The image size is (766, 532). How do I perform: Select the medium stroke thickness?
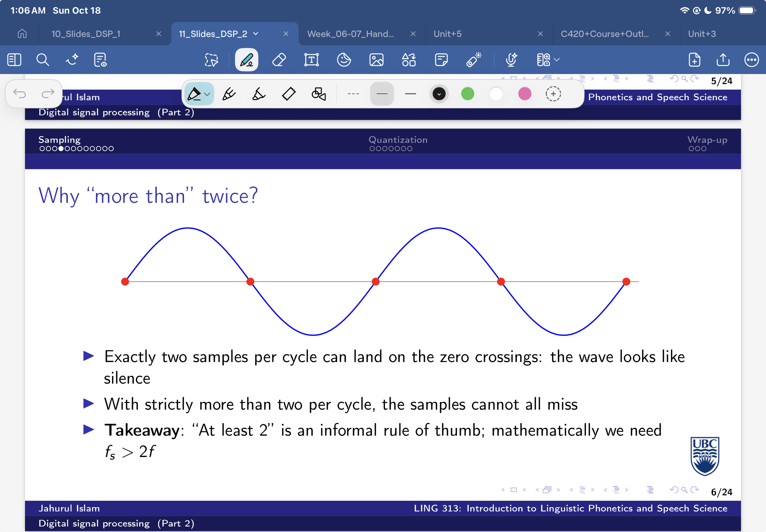click(x=382, y=94)
